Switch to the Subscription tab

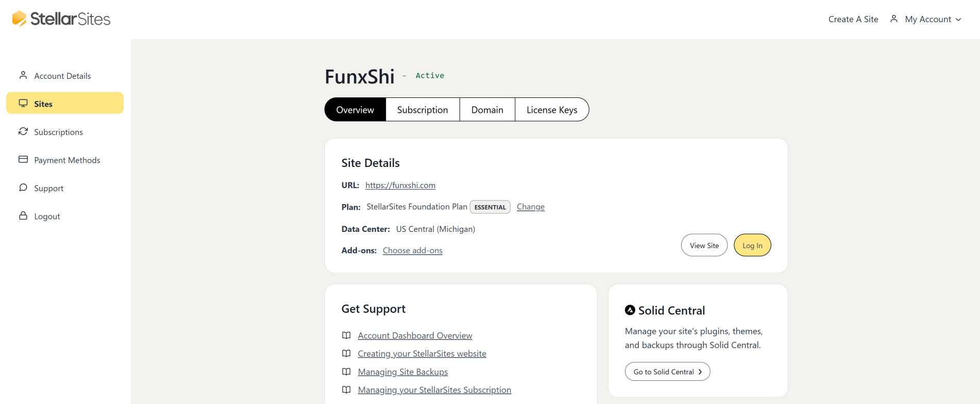coord(422,110)
